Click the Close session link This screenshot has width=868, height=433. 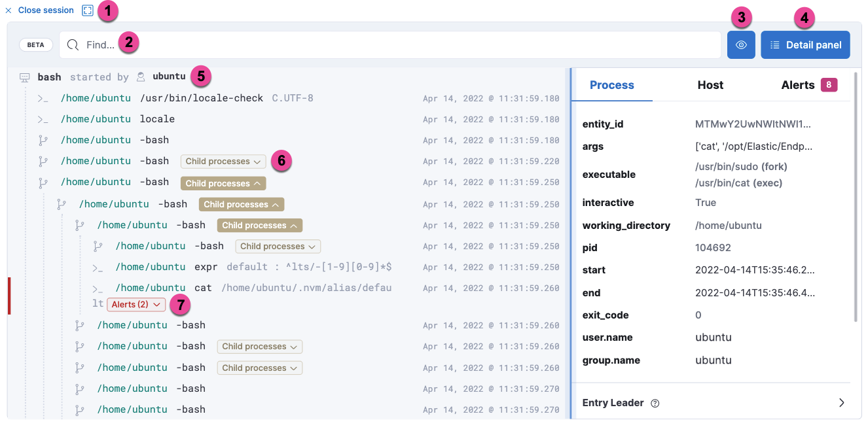[x=46, y=10]
